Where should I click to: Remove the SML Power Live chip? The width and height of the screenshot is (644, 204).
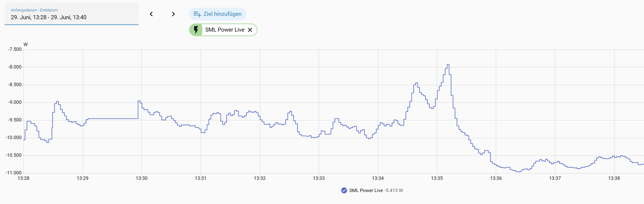[250, 30]
